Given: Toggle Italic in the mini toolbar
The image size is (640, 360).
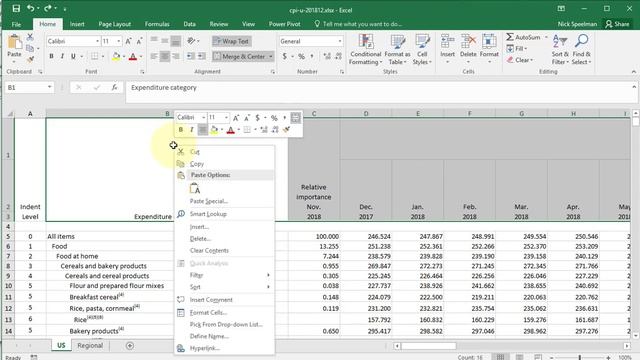Looking at the screenshot, I should 191,130.
